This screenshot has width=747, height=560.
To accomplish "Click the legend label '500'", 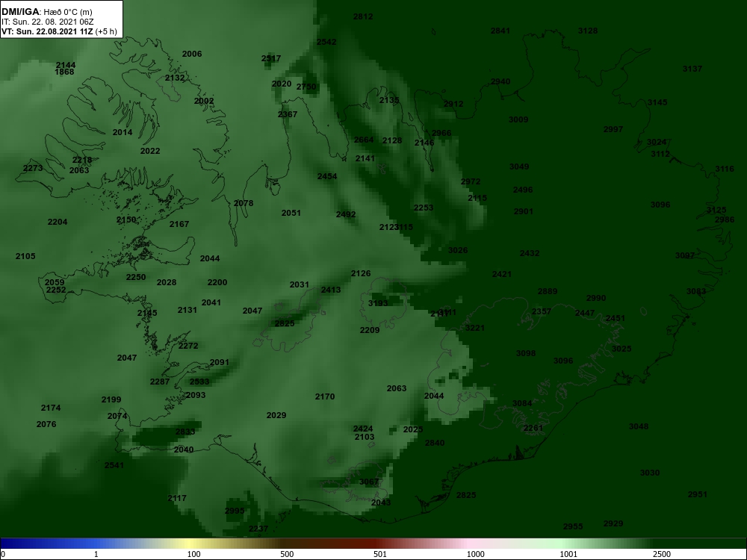I will tap(287, 554).
